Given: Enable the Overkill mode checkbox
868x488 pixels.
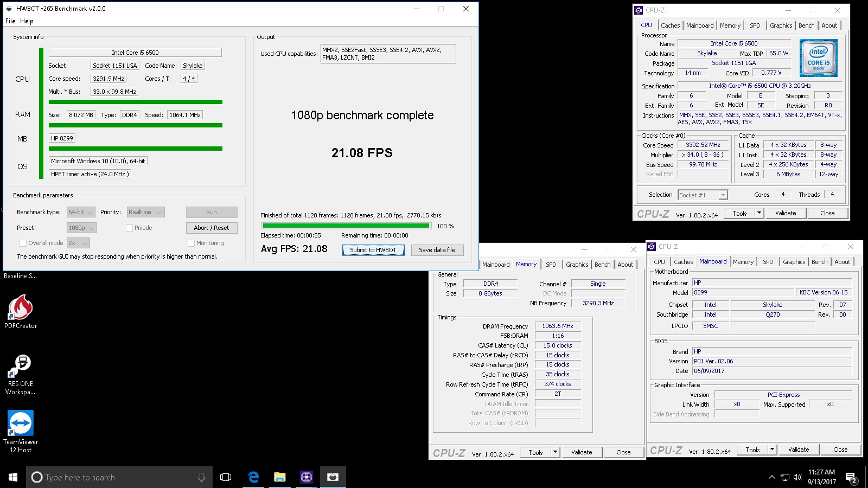Looking at the screenshot, I should coord(23,243).
